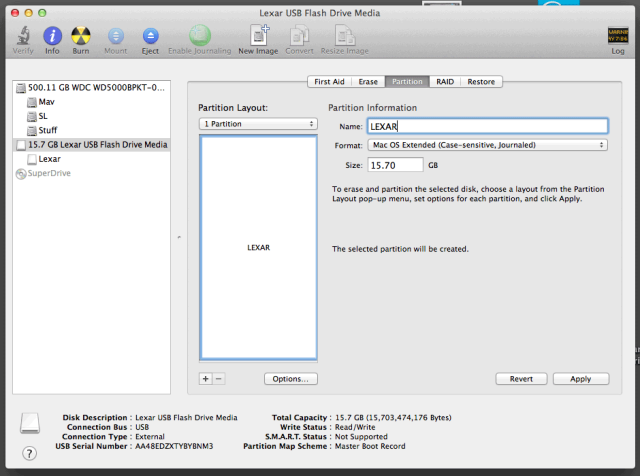
Task: Click the yellow minimize window button
Action: [29, 13]
